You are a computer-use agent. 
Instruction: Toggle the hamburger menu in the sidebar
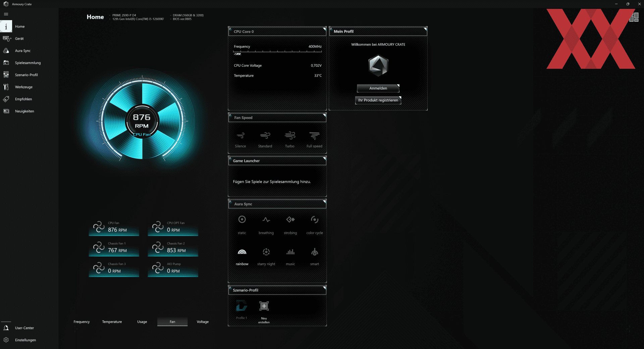pos(6,14)
